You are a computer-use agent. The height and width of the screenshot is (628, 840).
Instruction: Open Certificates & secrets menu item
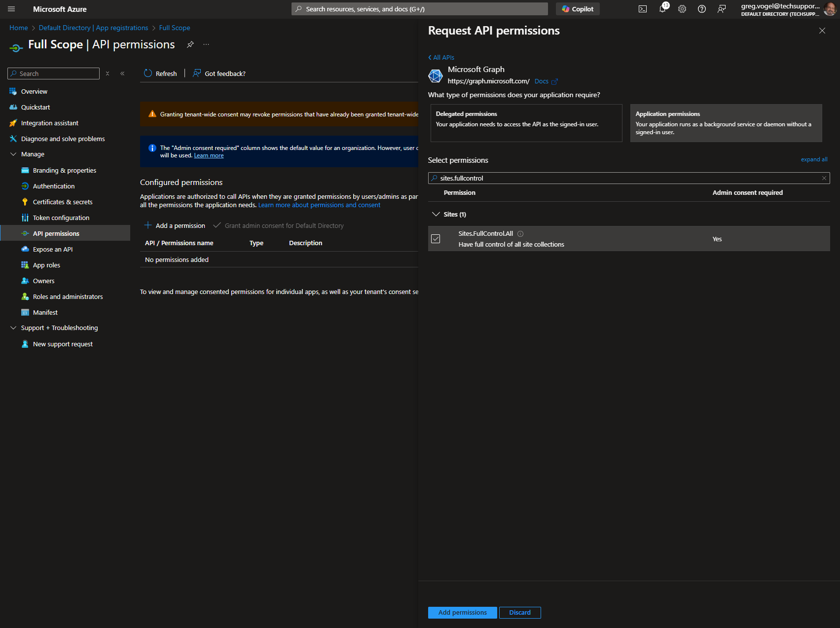pyautogui.click(x=63, y=202)
